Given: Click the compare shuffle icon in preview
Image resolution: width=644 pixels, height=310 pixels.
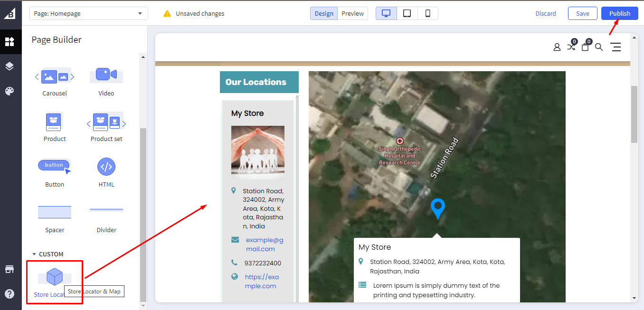Looking at the screenshot, I should pos(571,47).
